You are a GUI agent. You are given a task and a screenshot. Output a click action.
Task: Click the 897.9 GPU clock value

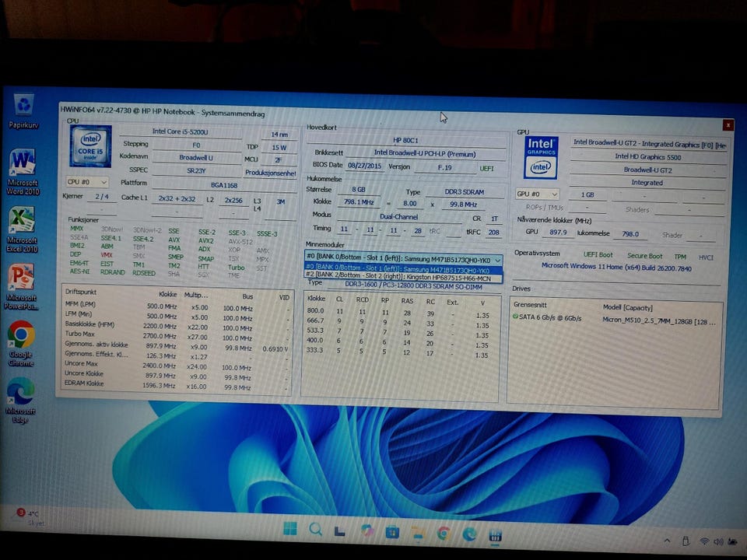coord(558,233)
